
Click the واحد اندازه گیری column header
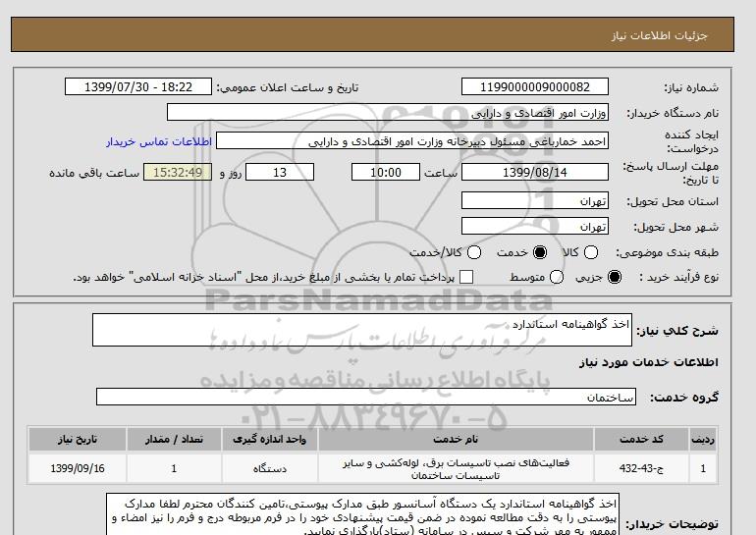click(x=270, y=439)
